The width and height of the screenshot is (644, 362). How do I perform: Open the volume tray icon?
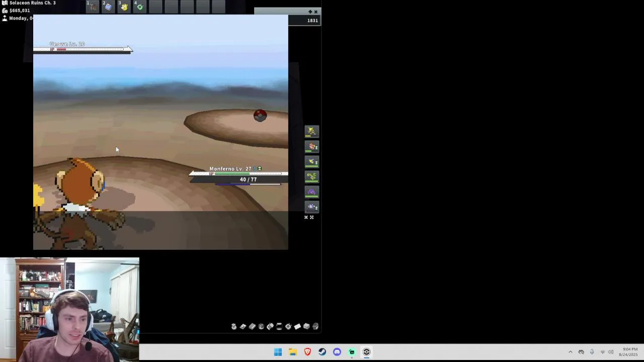[611, 352]
